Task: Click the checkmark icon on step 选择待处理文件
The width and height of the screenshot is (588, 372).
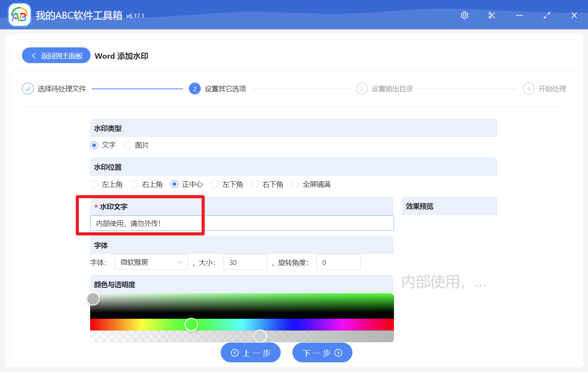Action: pos(27,88)
